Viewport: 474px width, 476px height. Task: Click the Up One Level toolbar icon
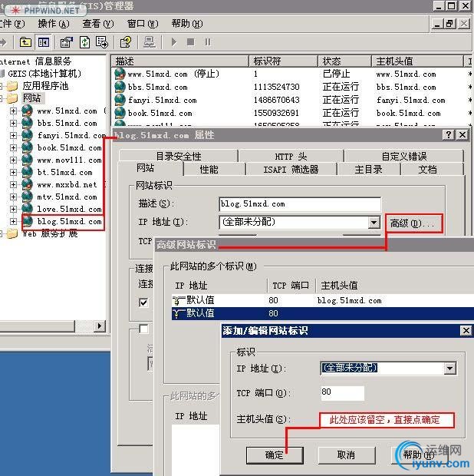click(x=25, y=42)
